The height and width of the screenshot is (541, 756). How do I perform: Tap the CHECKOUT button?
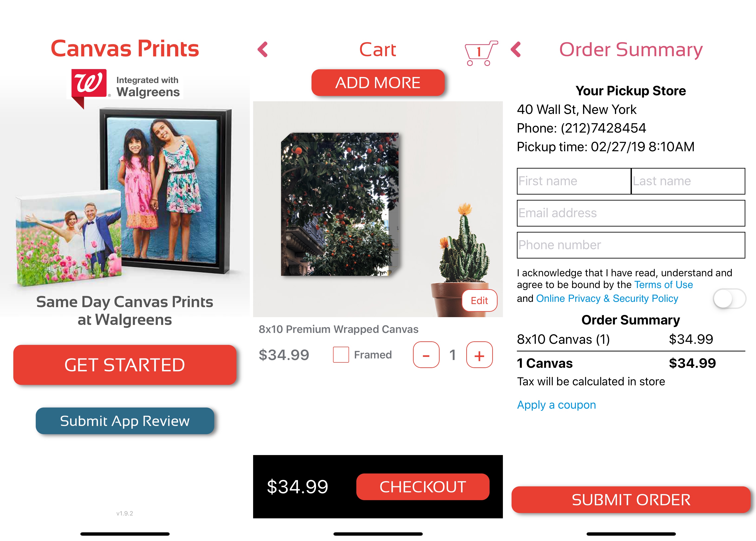423,487
